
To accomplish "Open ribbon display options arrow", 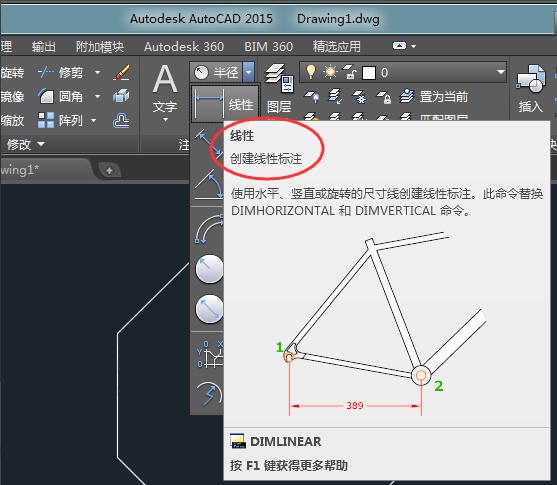I will pyautogui.click(x=413, y=46).
